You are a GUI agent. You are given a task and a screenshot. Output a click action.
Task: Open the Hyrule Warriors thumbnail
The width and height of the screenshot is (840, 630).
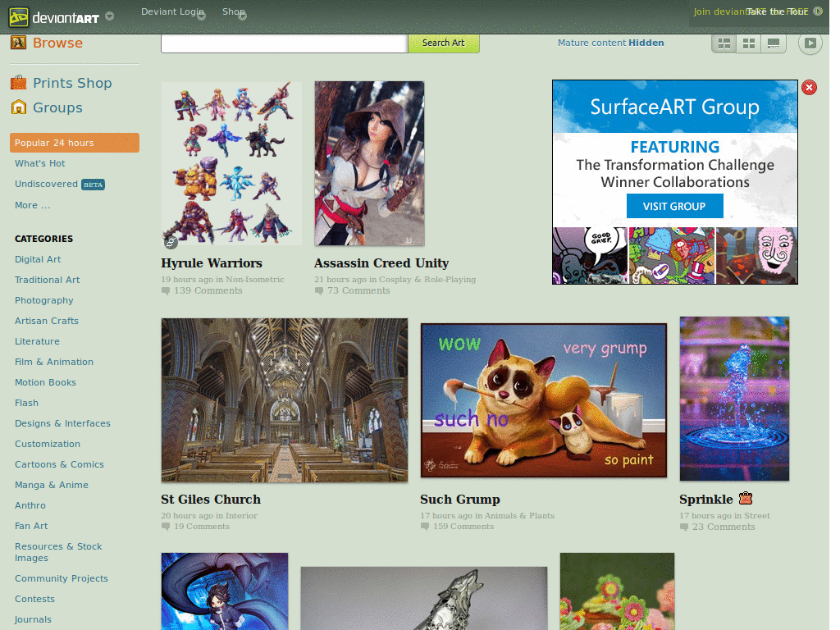(x=231, y=163)
